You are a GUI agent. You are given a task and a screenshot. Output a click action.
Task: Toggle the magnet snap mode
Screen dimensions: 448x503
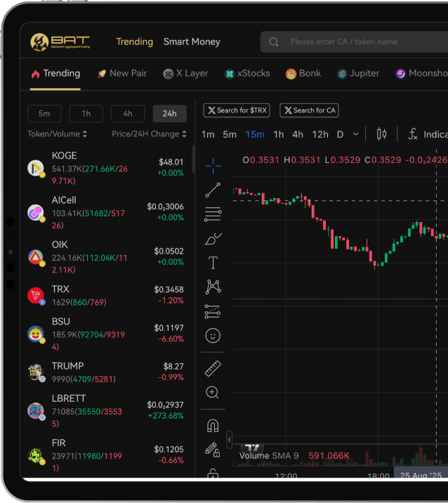[x=213, y=425]
